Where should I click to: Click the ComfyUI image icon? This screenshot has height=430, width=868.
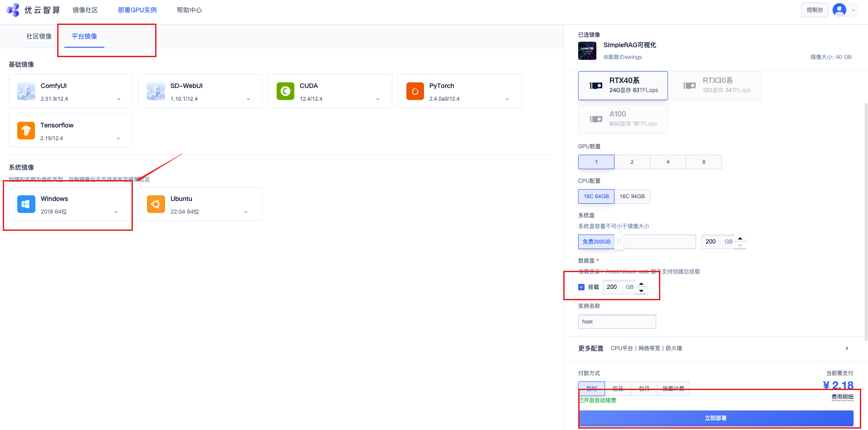[x=26, y=91]
